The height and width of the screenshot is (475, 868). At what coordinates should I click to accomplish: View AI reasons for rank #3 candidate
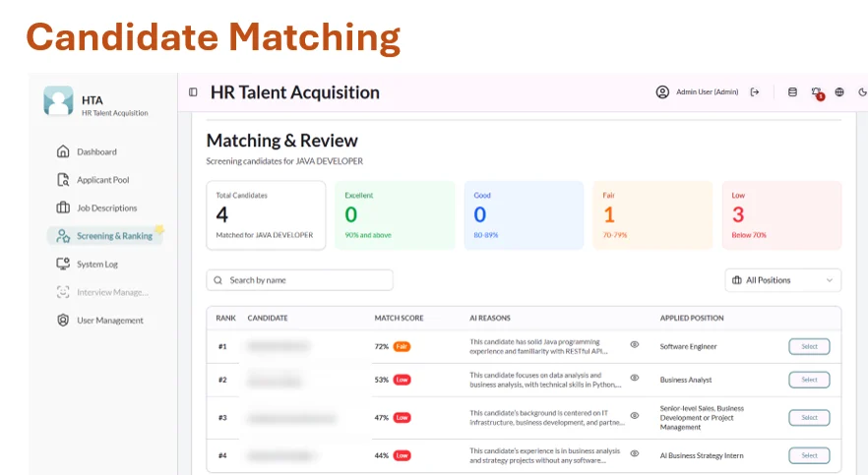pyautogui.click(x=635, y=415)
